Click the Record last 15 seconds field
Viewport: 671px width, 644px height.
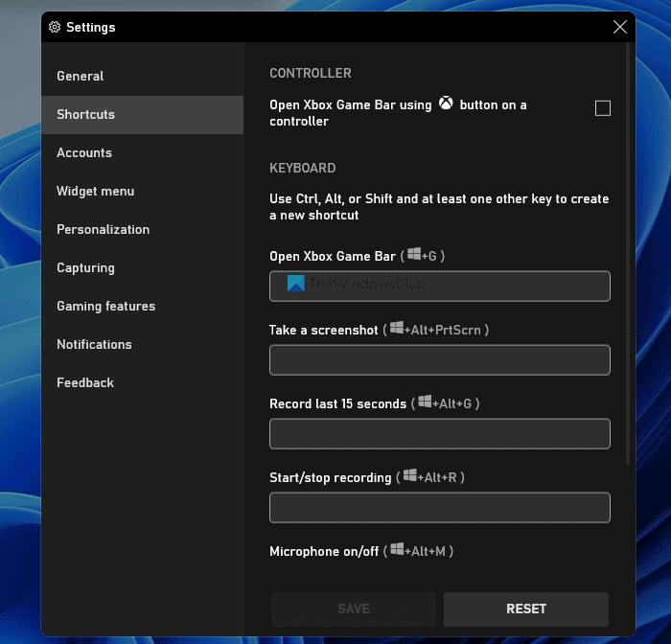(439, 433)
